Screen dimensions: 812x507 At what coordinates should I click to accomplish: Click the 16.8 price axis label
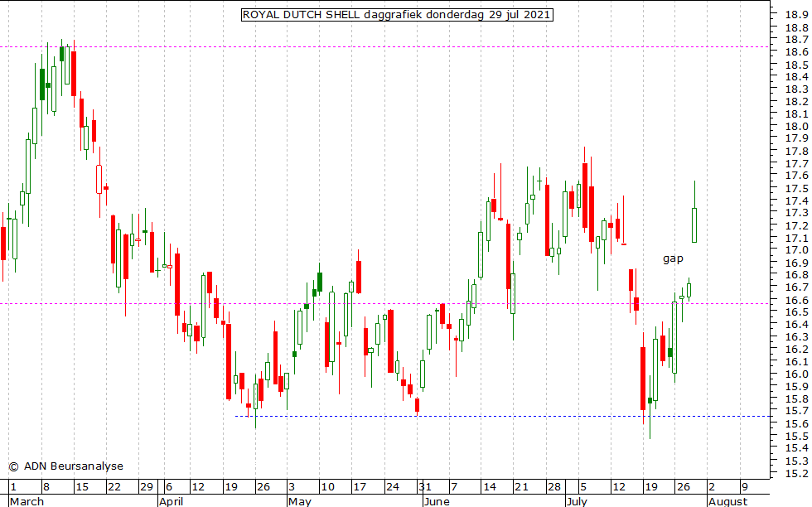click(x=797, y=275)
